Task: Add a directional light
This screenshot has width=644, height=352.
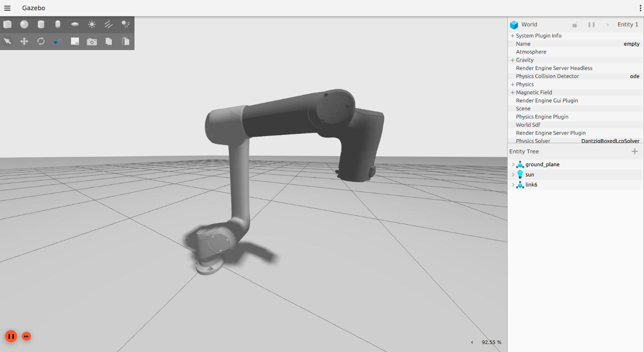Action: pyautogui.click(x=108, y=24)
